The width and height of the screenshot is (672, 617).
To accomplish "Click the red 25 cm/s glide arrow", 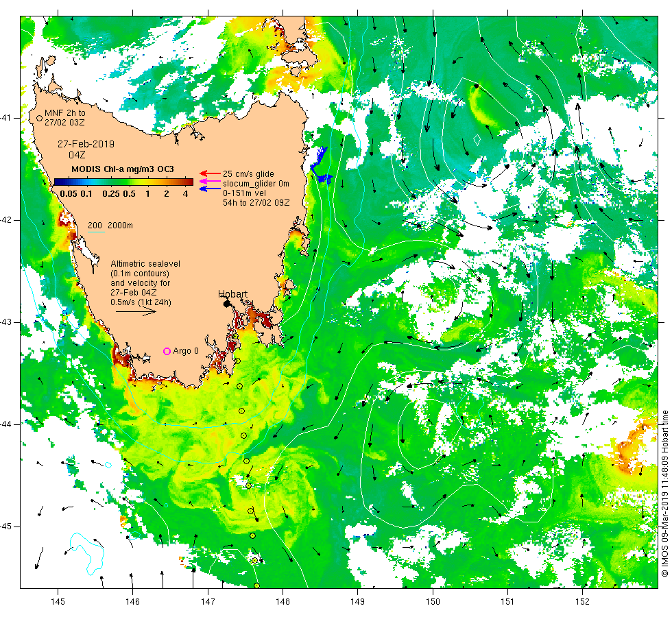I will (x=210, y=173).
